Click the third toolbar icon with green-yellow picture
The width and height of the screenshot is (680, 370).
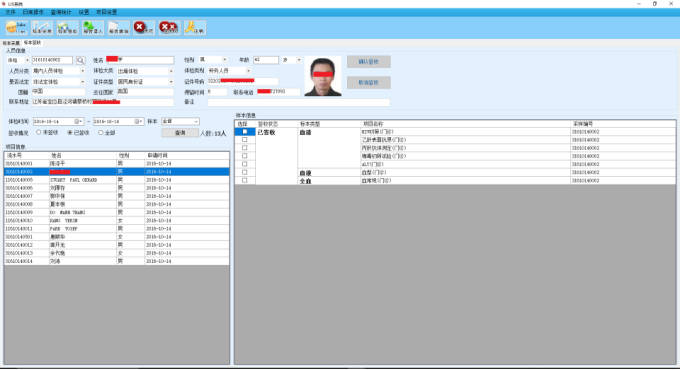67,28
